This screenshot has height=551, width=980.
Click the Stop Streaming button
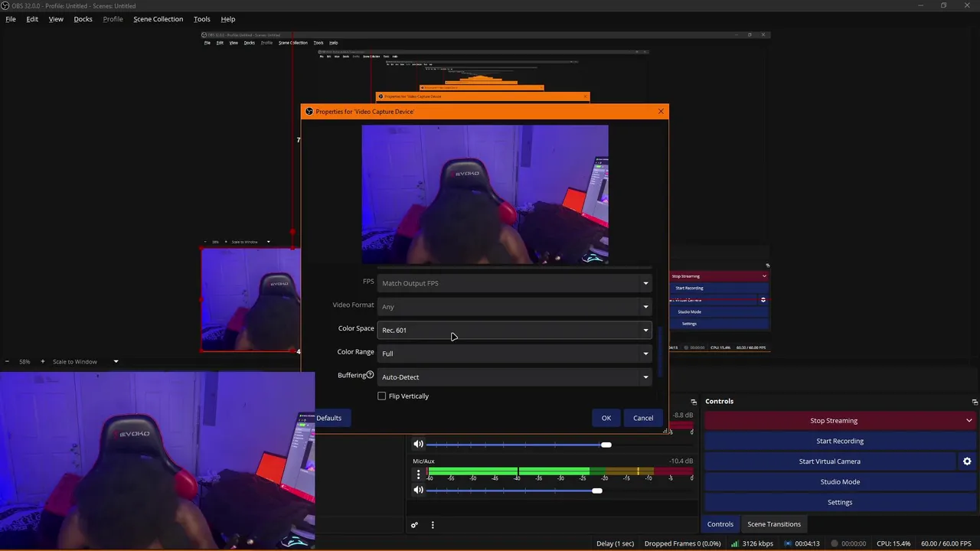click(x=833, y=420)
